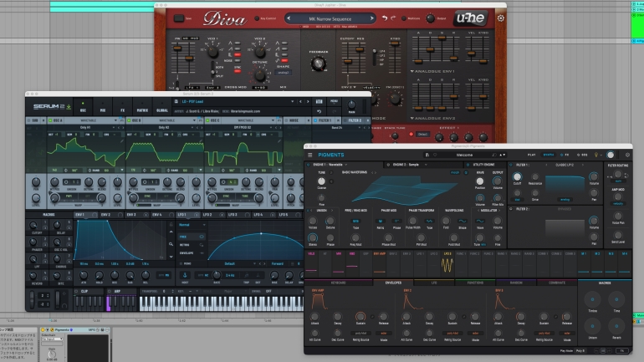Click Serum save preset floppy icon
Screen dimensions: 644x362
point(176,101)
